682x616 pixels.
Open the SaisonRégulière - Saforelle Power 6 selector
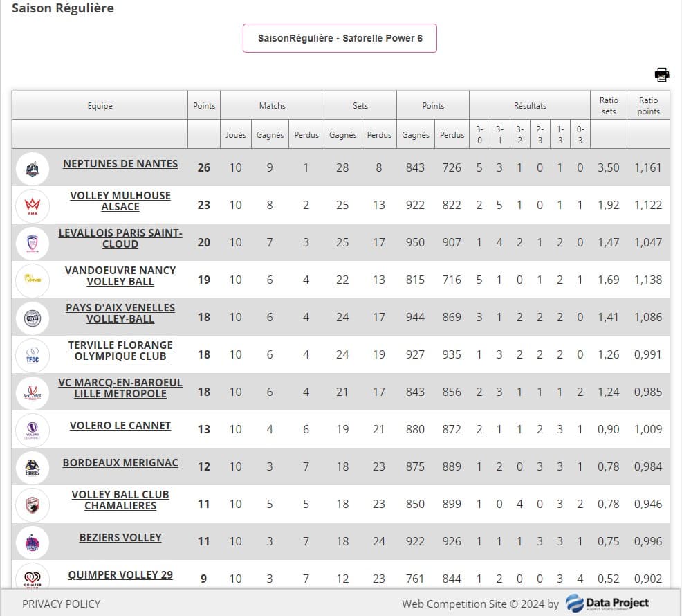pyautogui.click(x=340, y=38)
